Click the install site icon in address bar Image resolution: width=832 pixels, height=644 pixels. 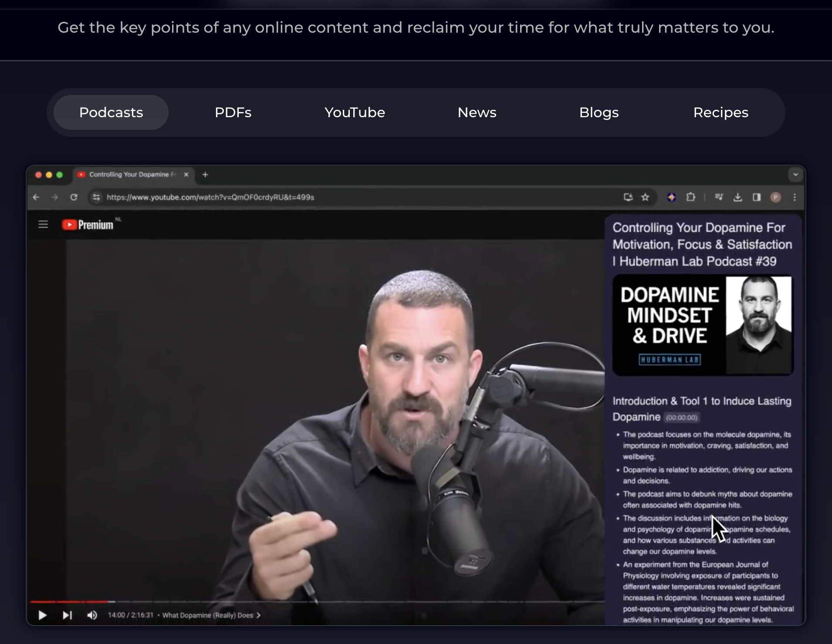(x=628, y=197)
